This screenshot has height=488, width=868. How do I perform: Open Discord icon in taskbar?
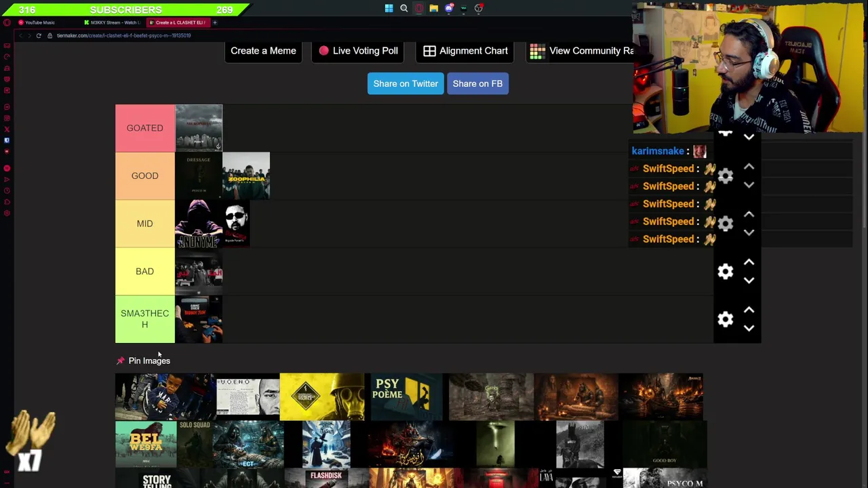(449, 8)
